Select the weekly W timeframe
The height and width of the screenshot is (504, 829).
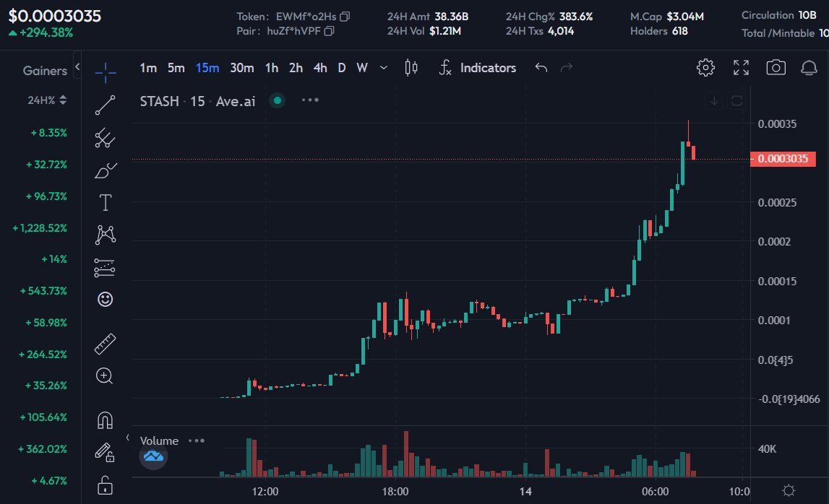coord(361,68)
